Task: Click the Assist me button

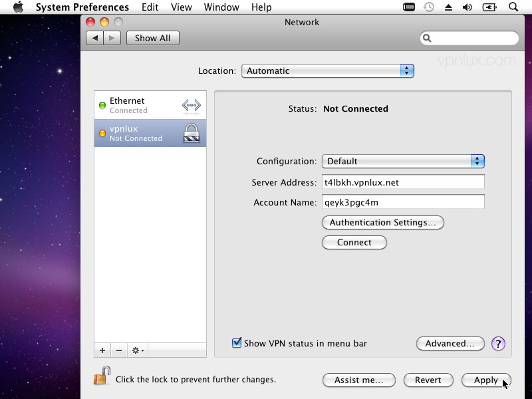Action: (359, 380)
